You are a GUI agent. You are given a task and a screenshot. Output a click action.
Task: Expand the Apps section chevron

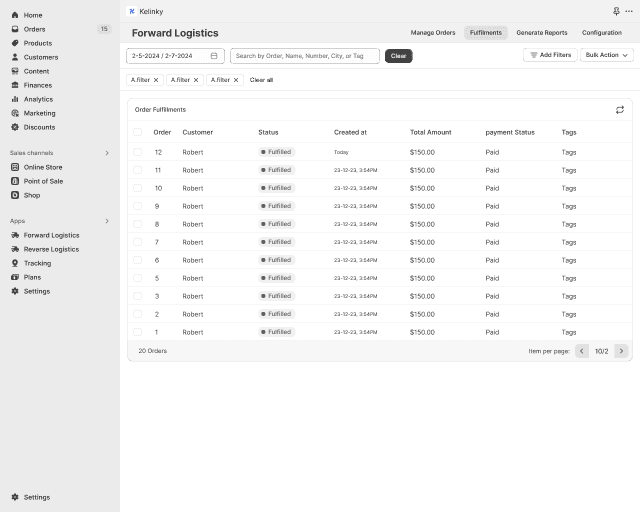107,221
